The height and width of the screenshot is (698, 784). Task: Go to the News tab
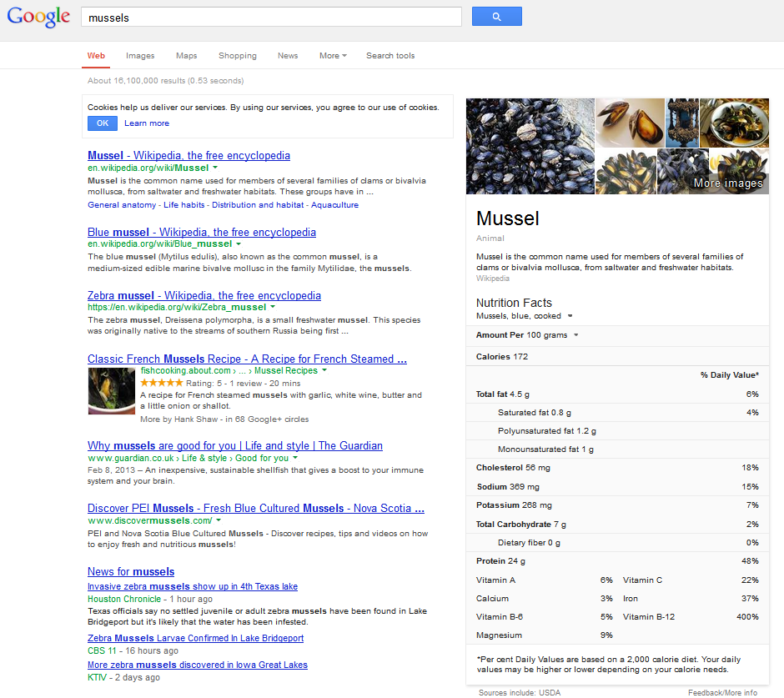(288, 56)
